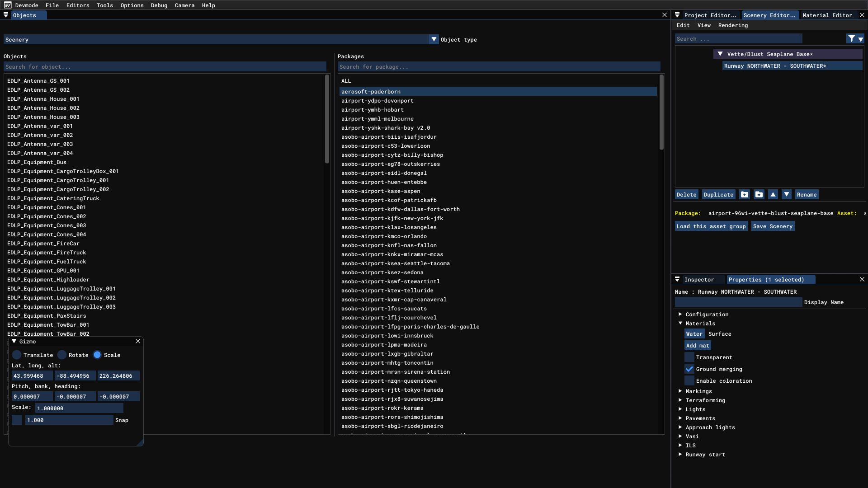Expand the Runway start section

tap(680, 454)
